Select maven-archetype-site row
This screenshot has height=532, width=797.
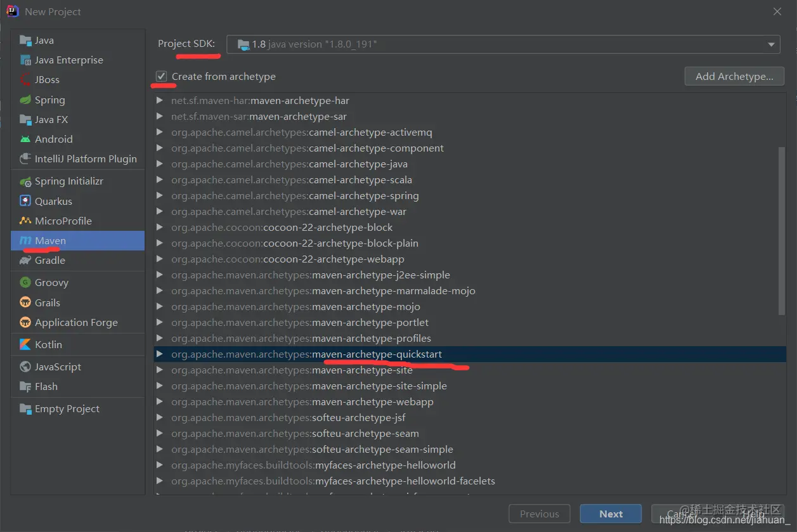[x=470, y=370]
